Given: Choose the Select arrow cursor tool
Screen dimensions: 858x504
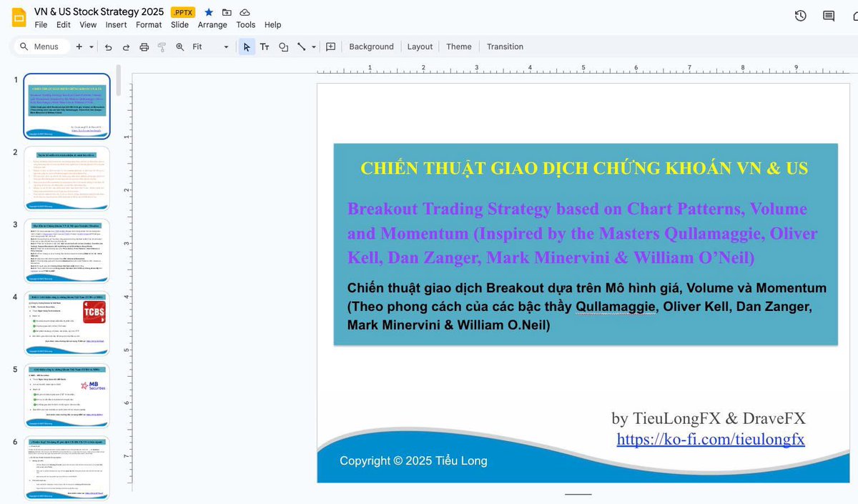Looking at the screenshot, I should click(x=247, y=46).
